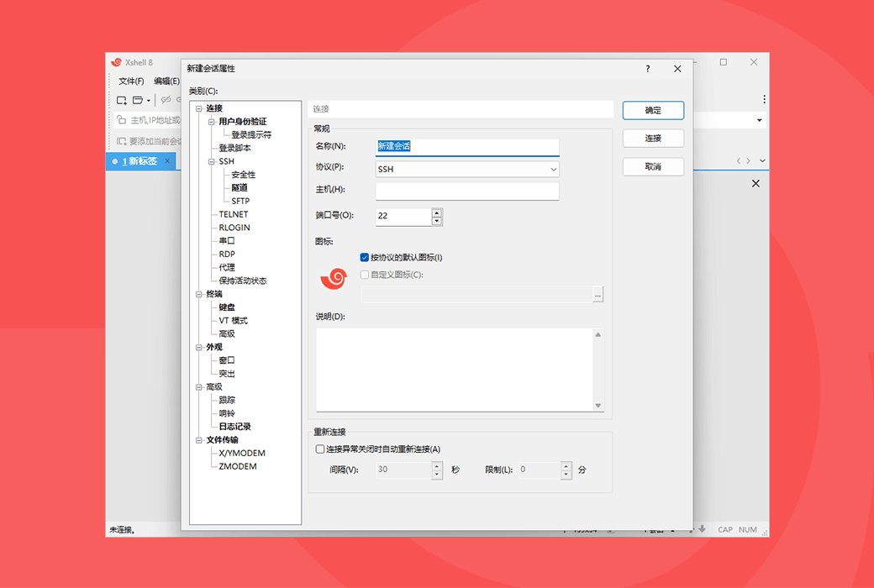Viewport: 874px width, 588px height.
Task: Select RLOGIN in the category tree
Action: point(234,228)
